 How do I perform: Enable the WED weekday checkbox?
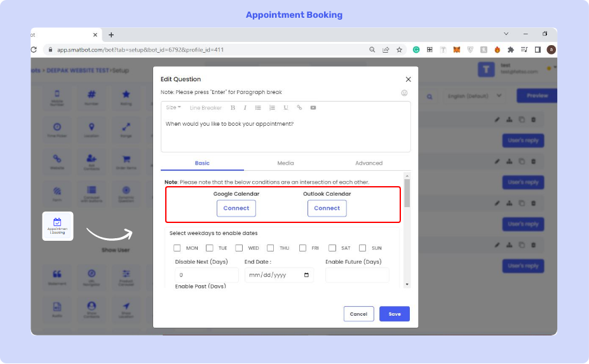239,248
